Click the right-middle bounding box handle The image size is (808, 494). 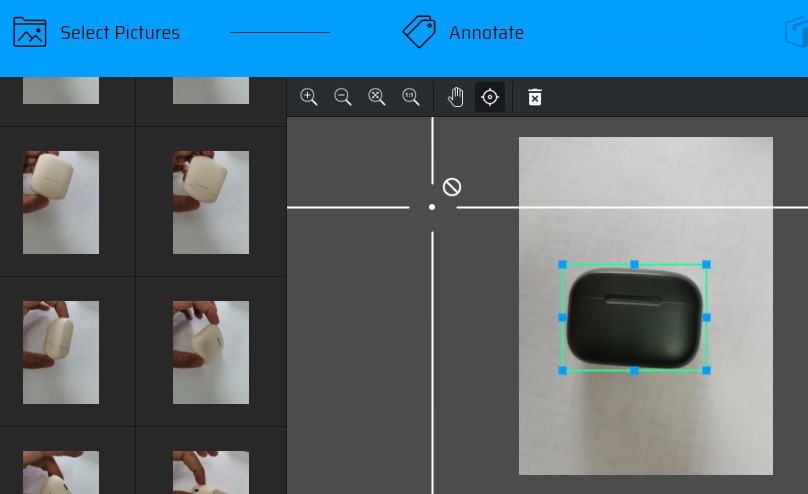[706, 318]
